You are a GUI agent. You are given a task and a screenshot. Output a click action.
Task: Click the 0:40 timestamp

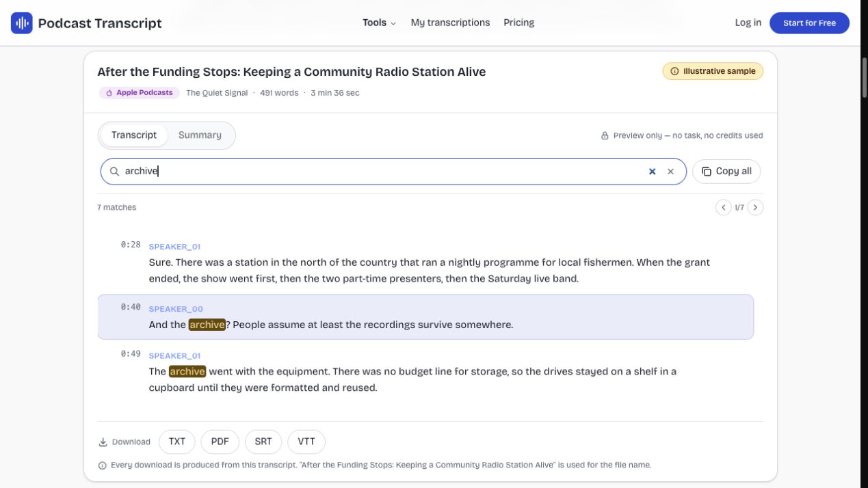click(x=131, y=307)
